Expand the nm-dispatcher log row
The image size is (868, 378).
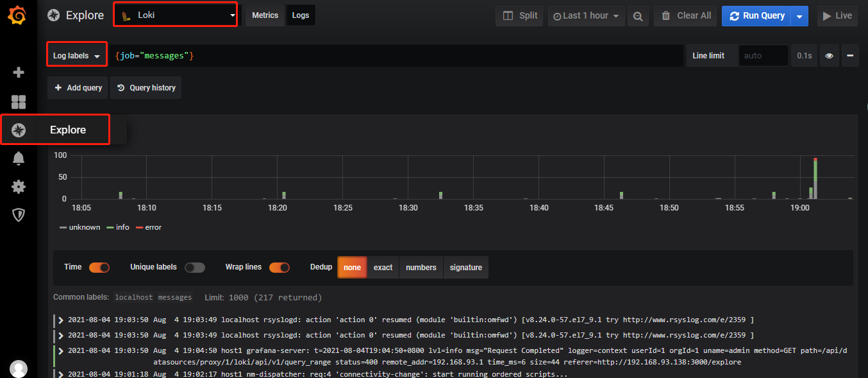pyautogui.click(x=61, y=374)
